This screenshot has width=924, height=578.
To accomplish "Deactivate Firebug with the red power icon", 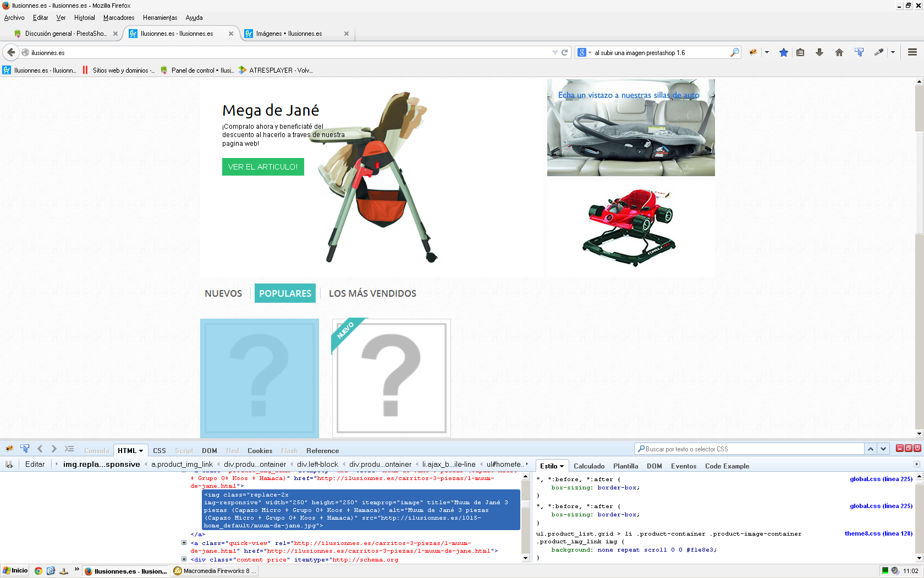I will pos(917,449).
